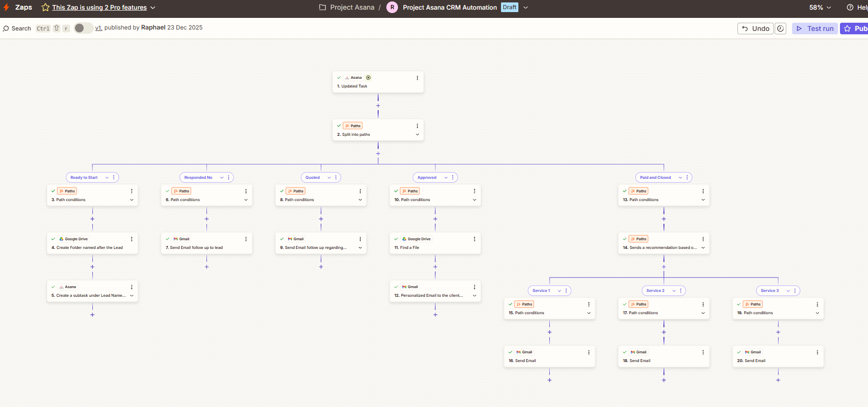Expand step 9 Send Email follow up chevron
The height and width of the screenshot is (407, 868).
coord(360,247)
